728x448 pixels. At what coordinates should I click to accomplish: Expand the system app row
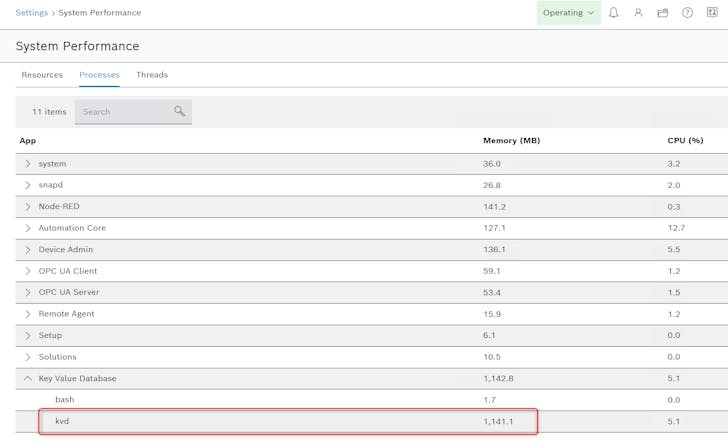coord(28,164)
